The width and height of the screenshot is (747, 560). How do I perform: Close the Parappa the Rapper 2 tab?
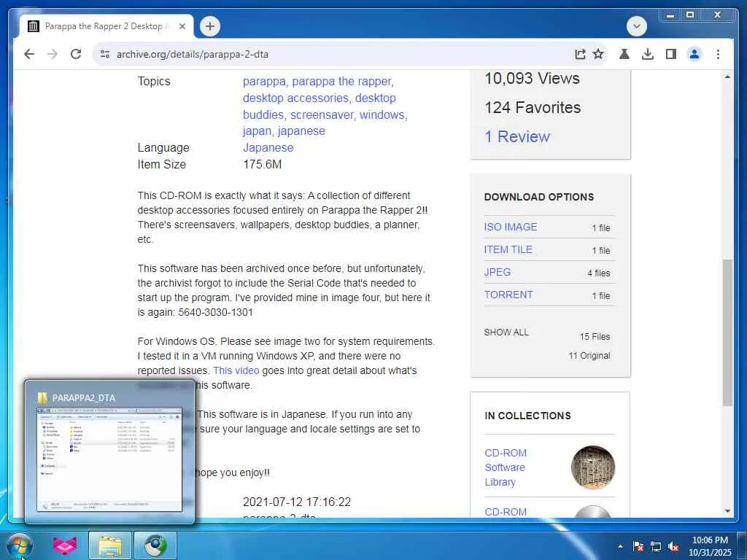click(182, 26)
